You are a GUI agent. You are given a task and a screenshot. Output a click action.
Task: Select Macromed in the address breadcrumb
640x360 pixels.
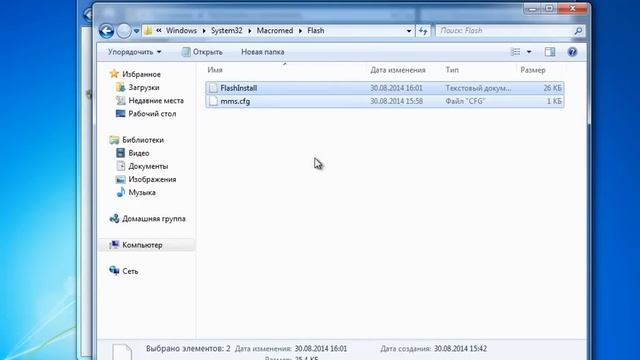[x=275, y=31]
